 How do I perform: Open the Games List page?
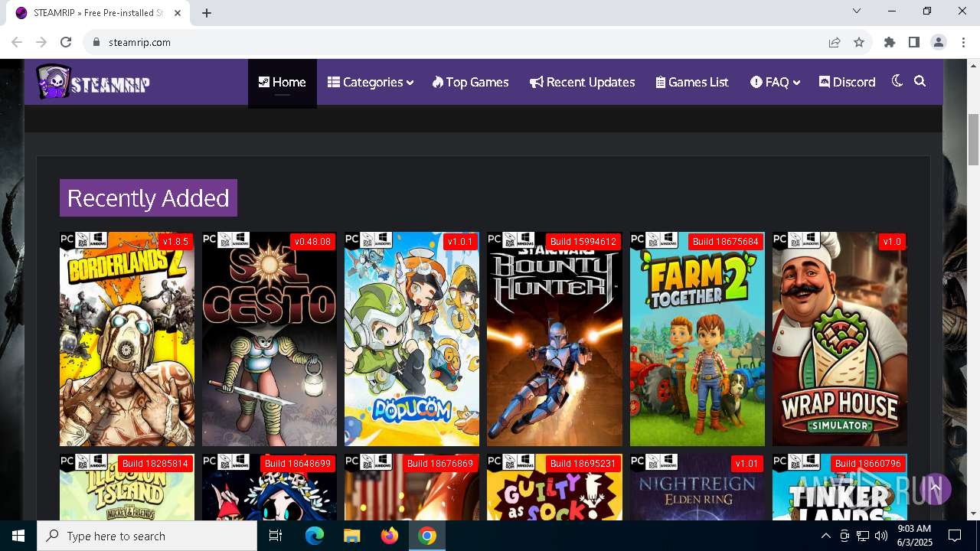692,82
